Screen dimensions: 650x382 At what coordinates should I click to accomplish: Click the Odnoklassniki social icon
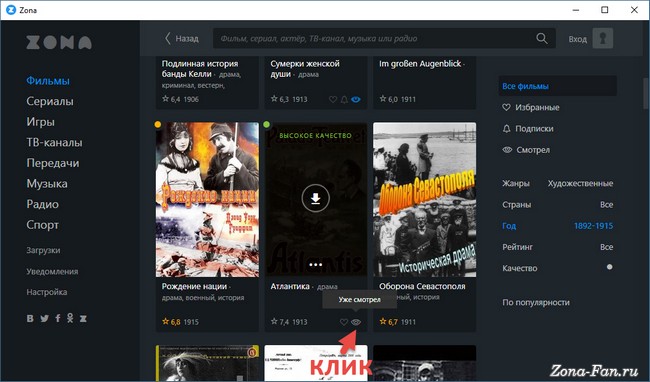(x=70, y=318)
